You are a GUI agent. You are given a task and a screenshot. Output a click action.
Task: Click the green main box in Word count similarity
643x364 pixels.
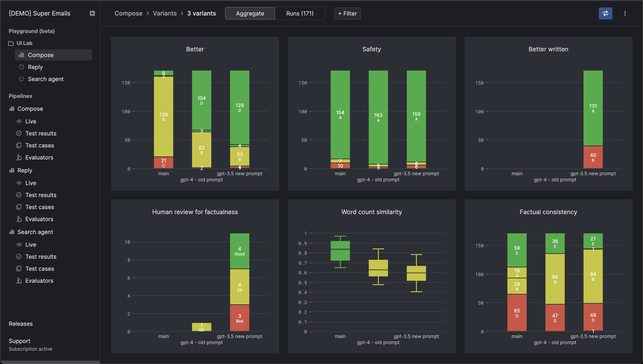point(340,251)
